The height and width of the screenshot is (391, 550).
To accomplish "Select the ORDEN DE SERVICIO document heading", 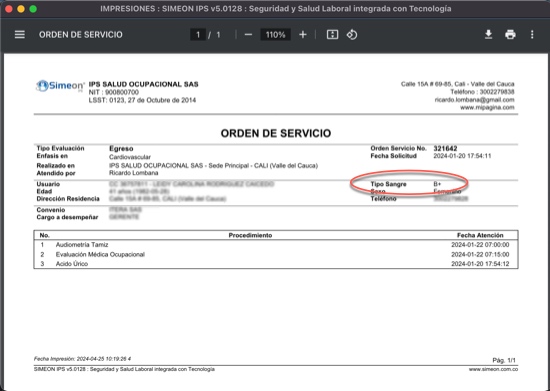I will click(x=276, y=133).
